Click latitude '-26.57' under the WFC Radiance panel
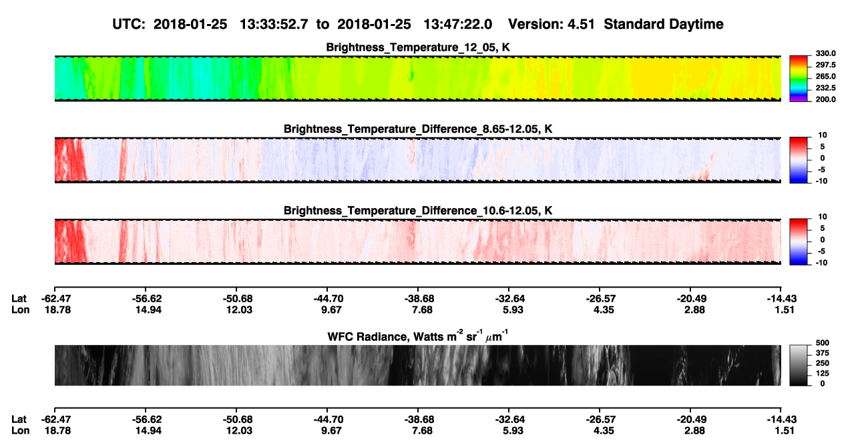Screen dimensions: 868x445 click(x=600, y=420)
